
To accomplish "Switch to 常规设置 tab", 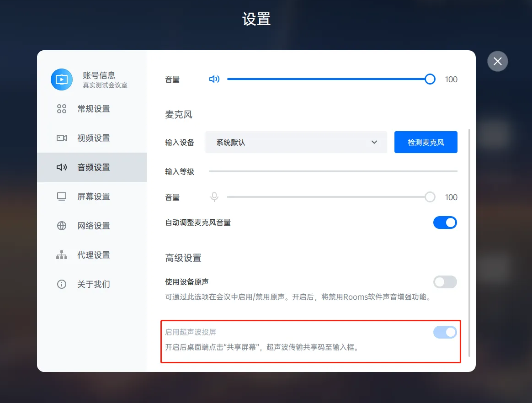I will (x=92, y=109).
